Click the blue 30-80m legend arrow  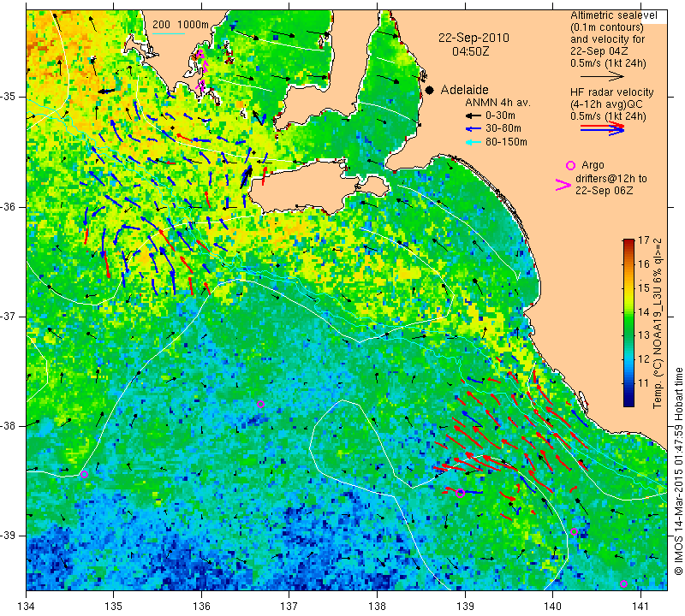click(x=474, y=129)
